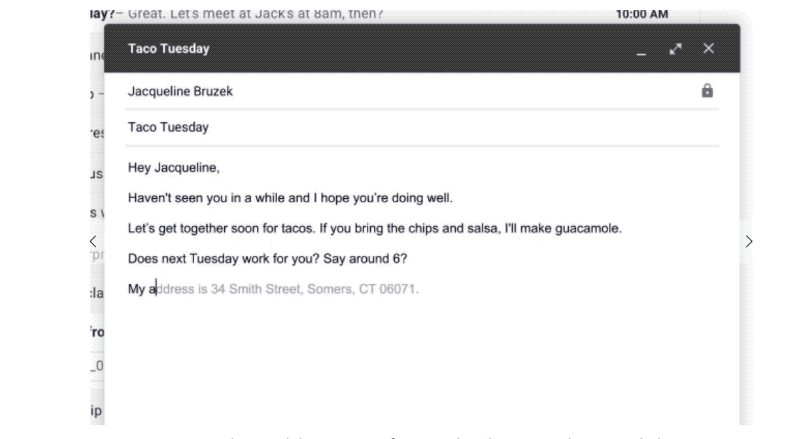Click the 'CT 06071' suggested zip code

pos(389,290)
